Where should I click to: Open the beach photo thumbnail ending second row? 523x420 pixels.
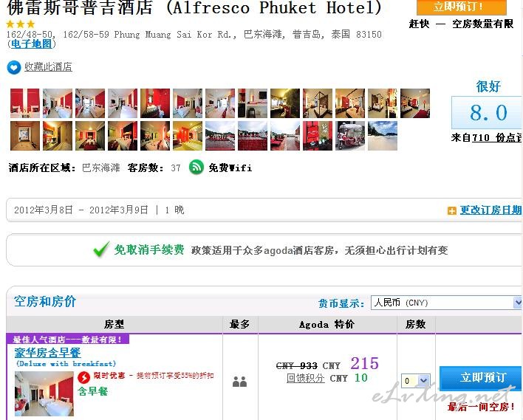click(383, 136)
